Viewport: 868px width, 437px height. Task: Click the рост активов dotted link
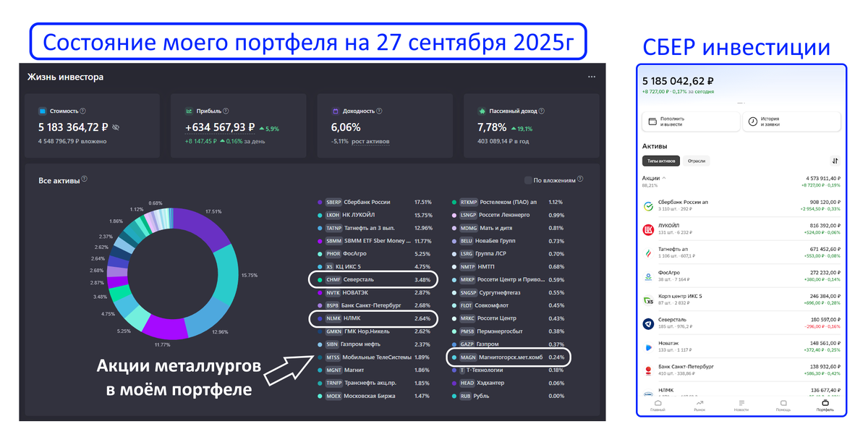click(370, 141)
